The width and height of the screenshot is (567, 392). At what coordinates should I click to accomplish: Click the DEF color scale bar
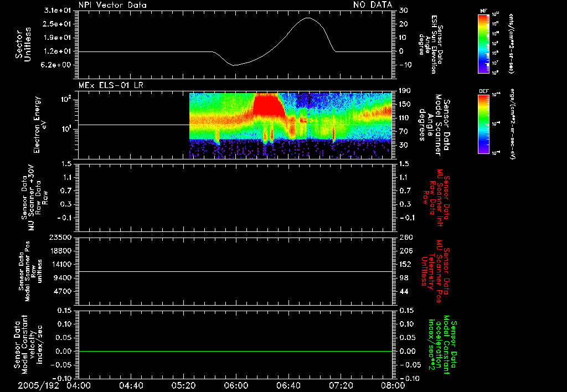click(484, 124)
